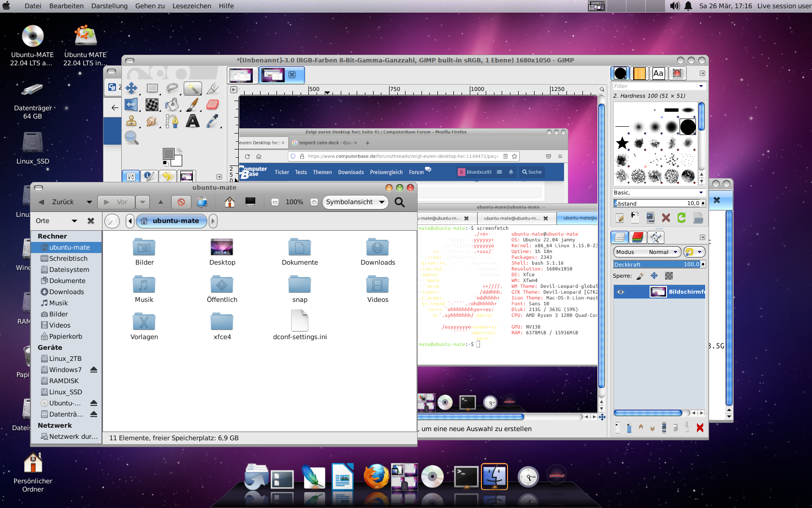812x508 pixels.
Task: Select the Eraser tool
Action: coord(213,105)
